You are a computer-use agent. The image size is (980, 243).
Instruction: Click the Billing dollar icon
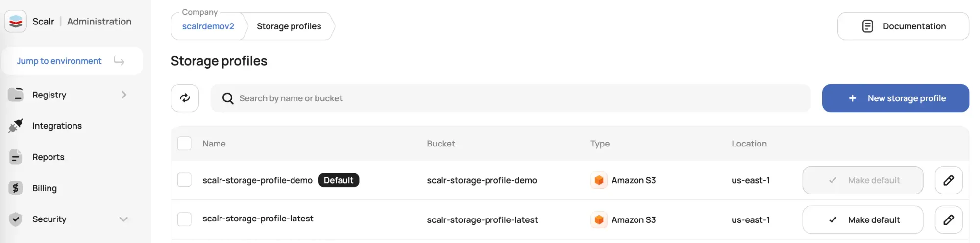16,188
